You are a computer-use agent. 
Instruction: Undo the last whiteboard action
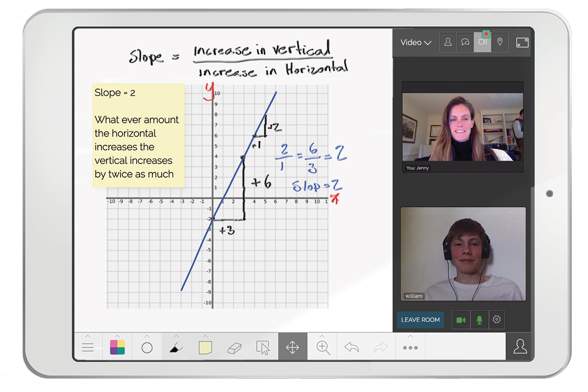pos(351,347)
